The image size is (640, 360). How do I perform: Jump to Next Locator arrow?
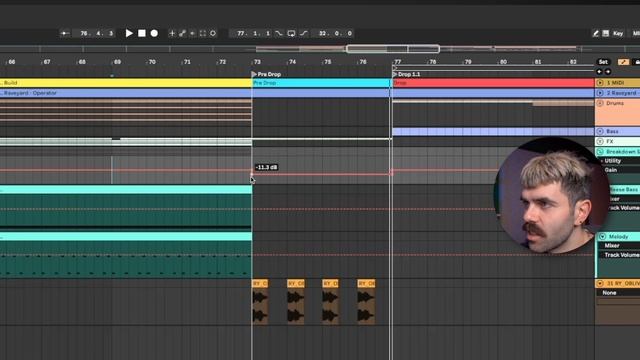click(x=608, y=72)
